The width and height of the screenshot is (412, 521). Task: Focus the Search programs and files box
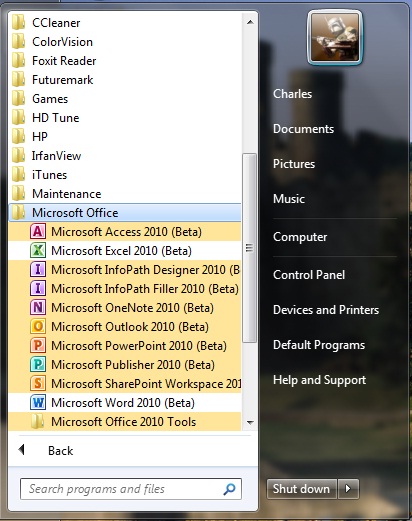pyautogui.click(x=131, y=489)
